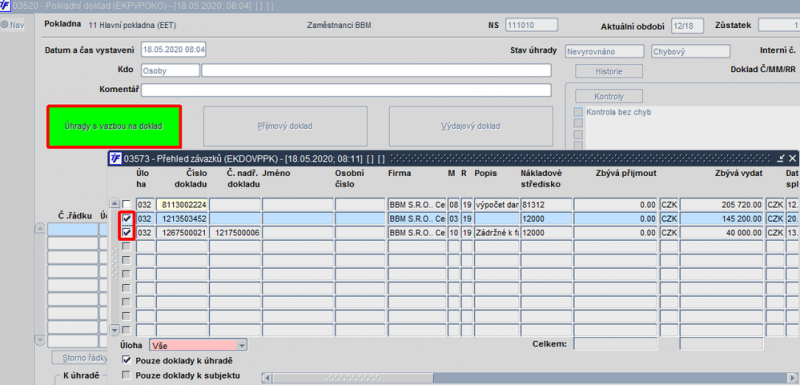This screenshot has height=385, width=800.
Task: Check the box for document 8113002224
Action: pyautogui.click(x=126, y=204)
